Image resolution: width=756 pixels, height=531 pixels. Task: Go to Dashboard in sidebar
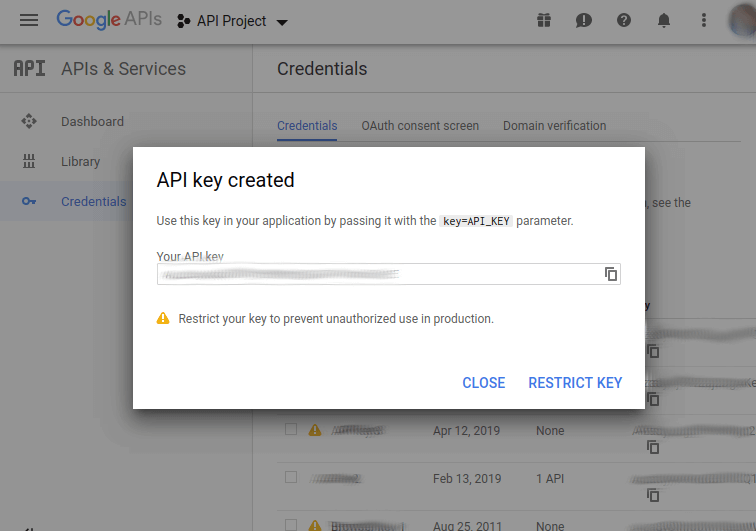pos(92,122)
